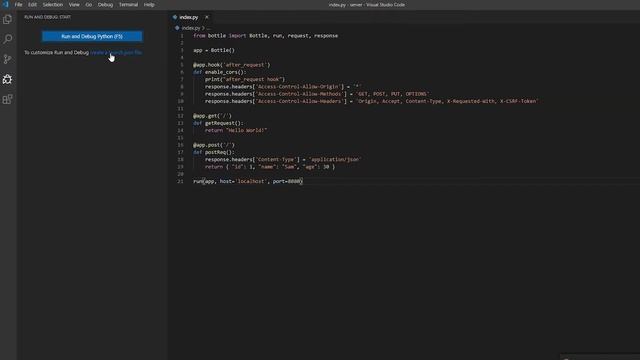Image resolution: width=640 pixels, height=360 pixels.
Task: Close the index.py tab
Action: pyautogui.click(x=207, y=17)
